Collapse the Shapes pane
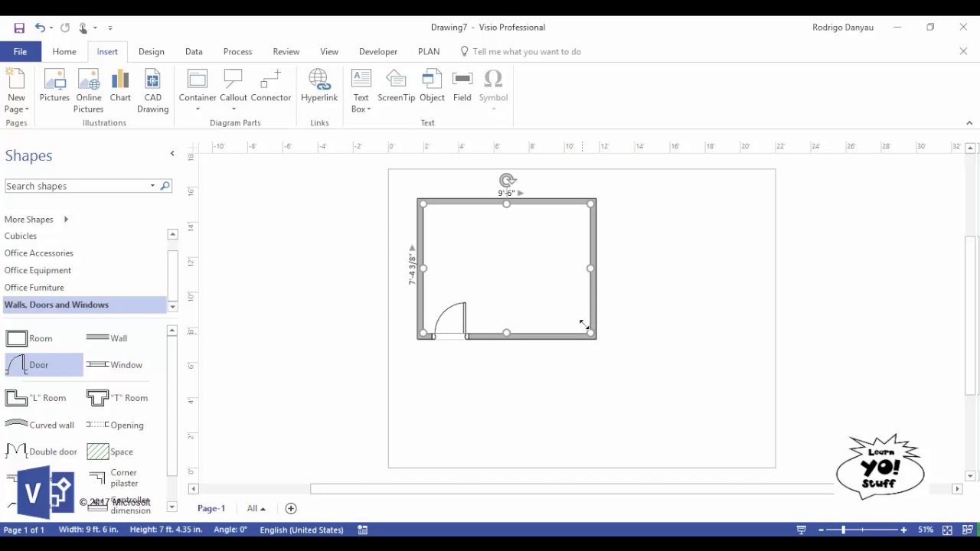980x551 pixels. (172, 154)
